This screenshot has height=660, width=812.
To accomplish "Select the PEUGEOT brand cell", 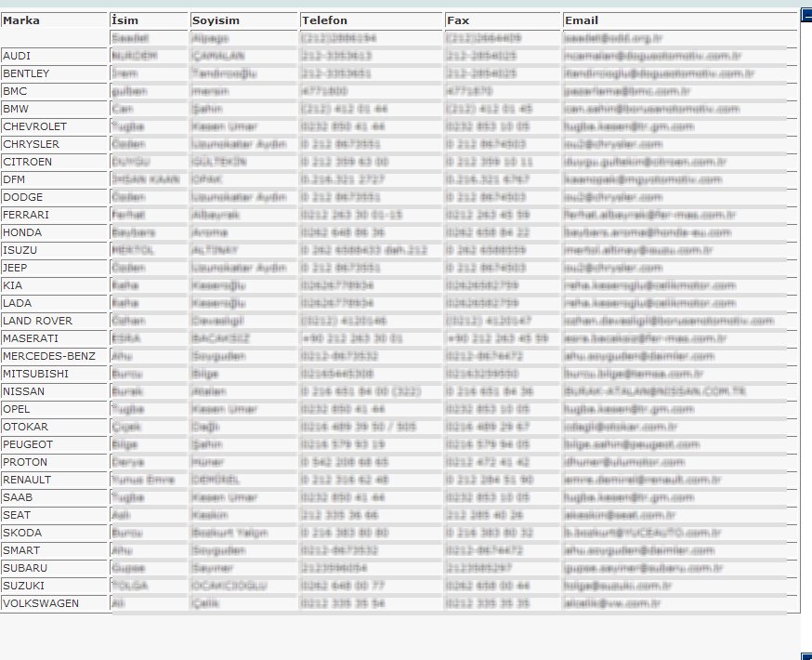I will click(x=54, y=444).
